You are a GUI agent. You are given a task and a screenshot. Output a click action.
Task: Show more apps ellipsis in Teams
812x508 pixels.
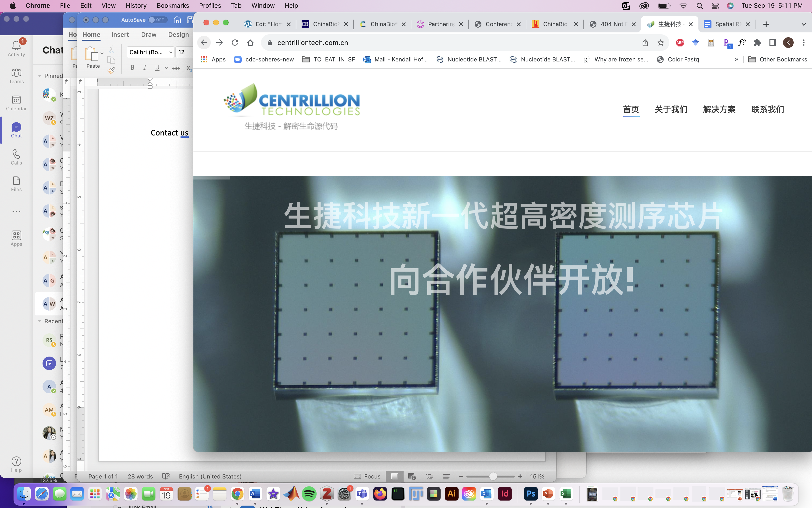(16, 211)
